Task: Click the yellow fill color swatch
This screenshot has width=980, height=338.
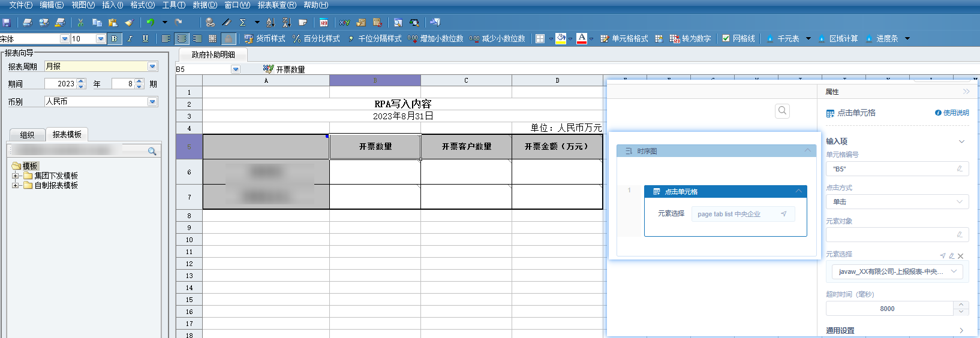Action: coord(561,38)
